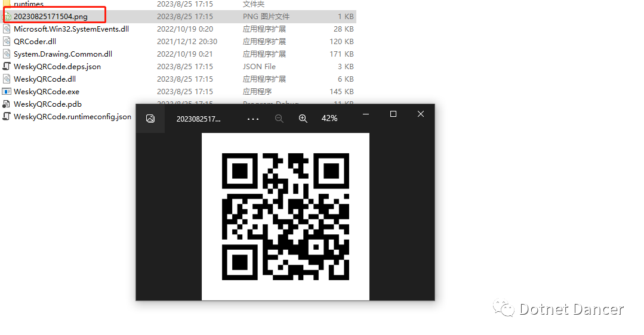This screenshot has height=335, width=644.
Task: Open the three-dots more options menu
Action: 253,119
